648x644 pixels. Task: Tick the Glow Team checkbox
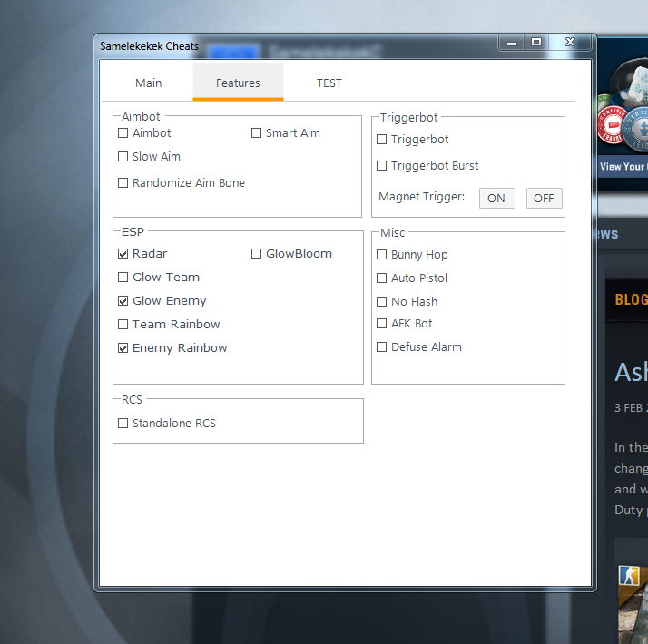123,278
